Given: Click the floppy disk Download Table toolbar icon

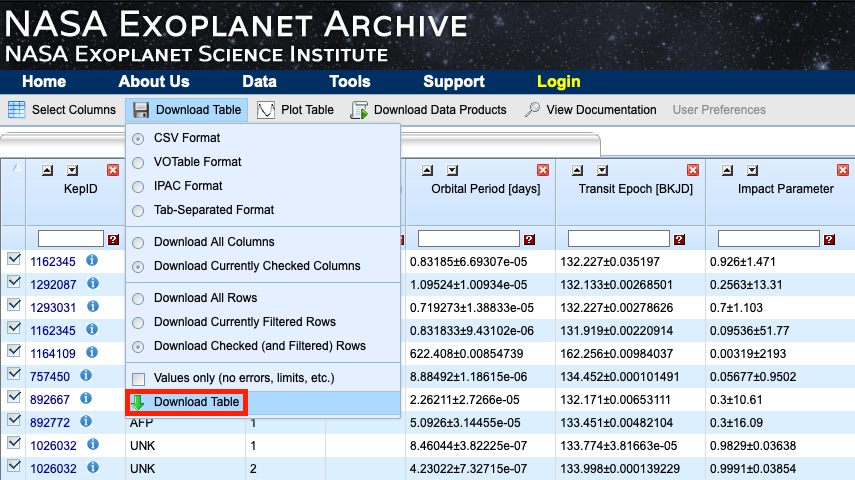Looking at the screenshot, I should (141, 110).
